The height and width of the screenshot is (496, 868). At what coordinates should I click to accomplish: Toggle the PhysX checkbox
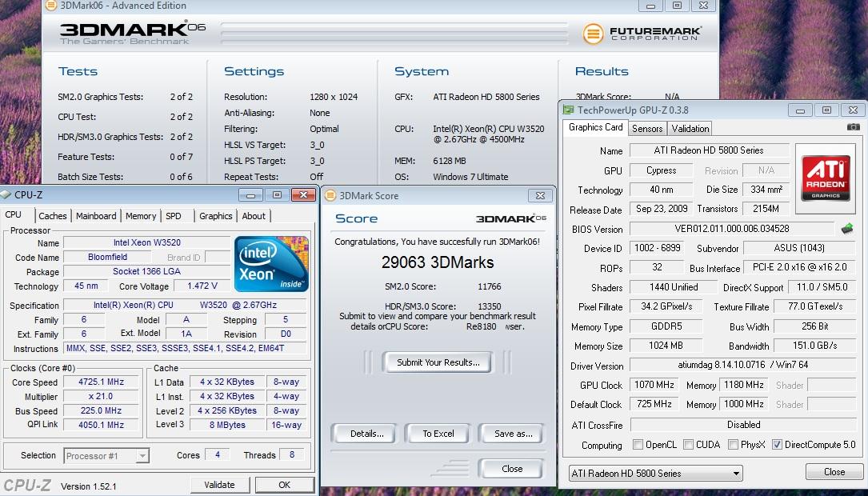[x=733, y=445]
